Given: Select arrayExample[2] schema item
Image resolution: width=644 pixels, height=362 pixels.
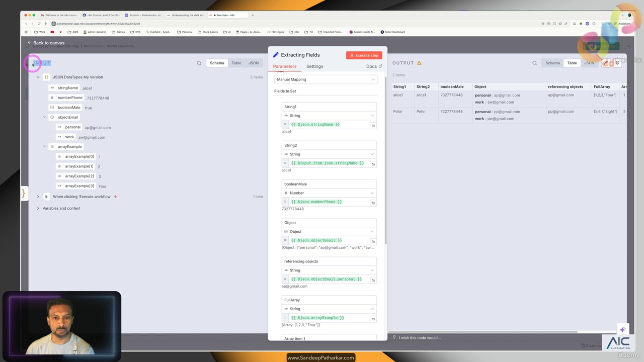Looking at the screenshot, I should click(75, 176).
